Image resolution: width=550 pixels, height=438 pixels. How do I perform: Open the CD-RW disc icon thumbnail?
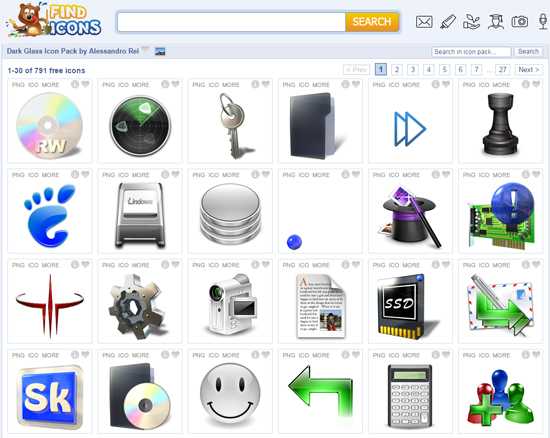49,125
